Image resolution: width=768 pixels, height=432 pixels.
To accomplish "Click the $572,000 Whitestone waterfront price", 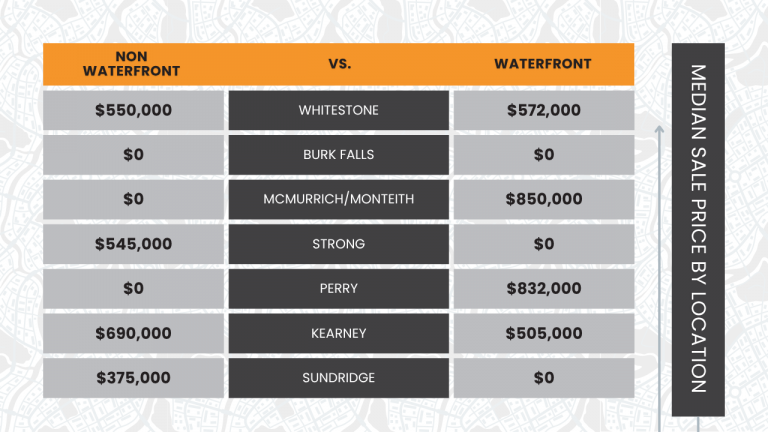I will (x=543, y=110).
